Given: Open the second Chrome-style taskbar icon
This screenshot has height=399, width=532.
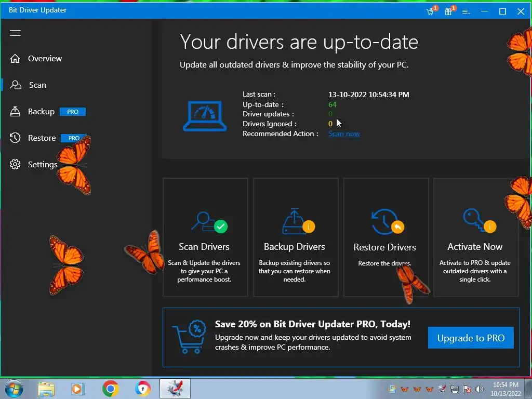Looking at the screenshot, I should click(143, 389).
